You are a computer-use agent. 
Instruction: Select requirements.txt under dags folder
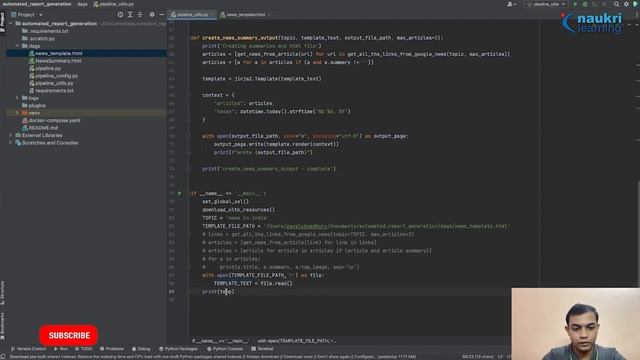pos(54,91)
